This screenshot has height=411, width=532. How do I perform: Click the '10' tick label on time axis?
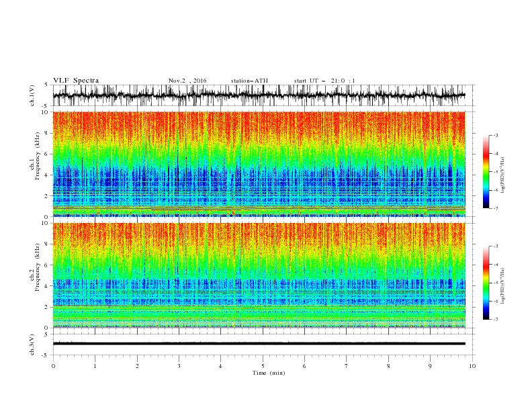pyautogui.click(x=472, y=366)
